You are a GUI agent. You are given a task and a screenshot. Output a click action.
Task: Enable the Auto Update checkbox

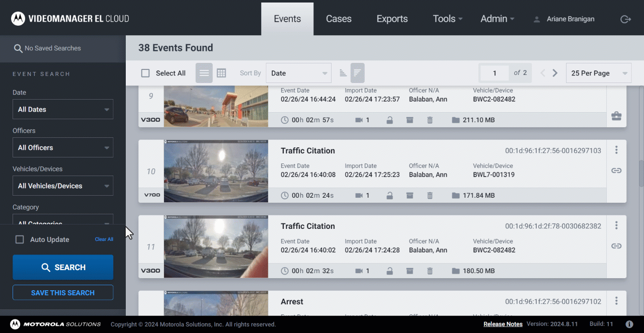tap(20, 239)
